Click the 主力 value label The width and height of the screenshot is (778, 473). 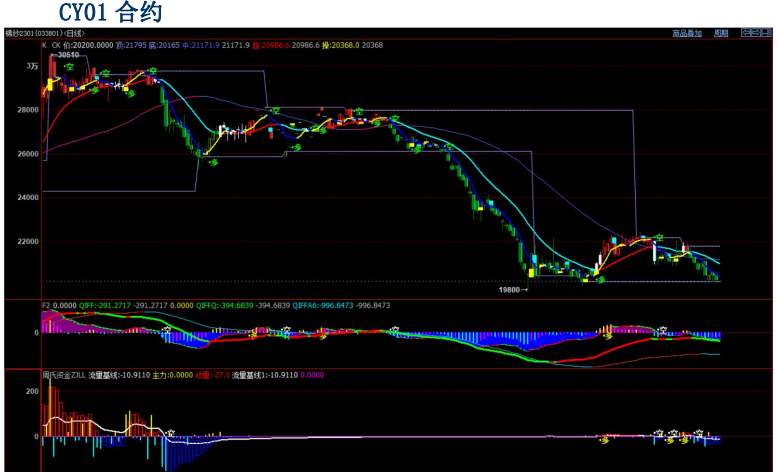coord(162,375)
